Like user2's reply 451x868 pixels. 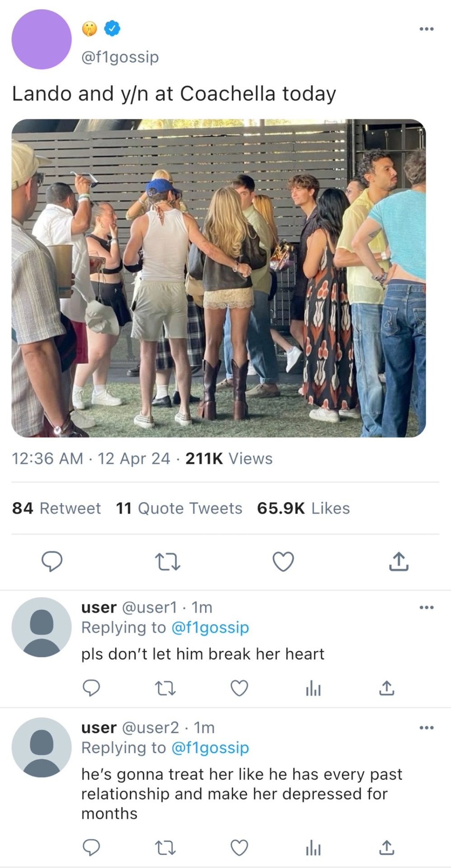[x=239, y=848]
